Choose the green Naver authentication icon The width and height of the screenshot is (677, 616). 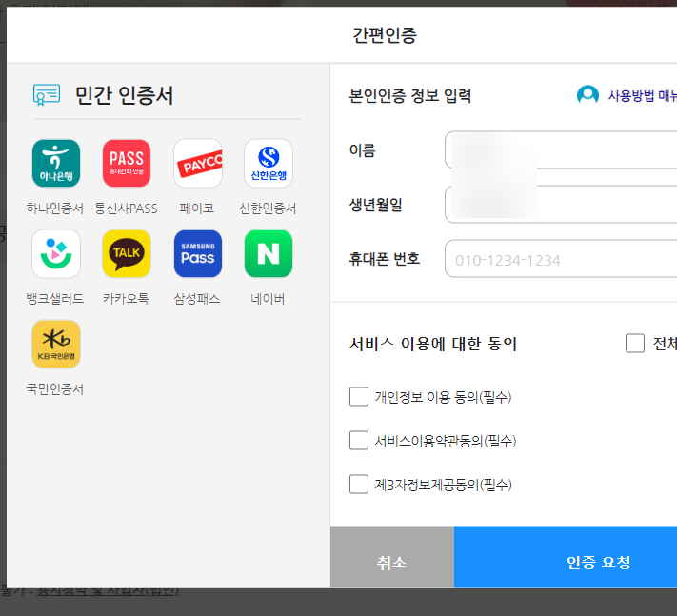269,254
